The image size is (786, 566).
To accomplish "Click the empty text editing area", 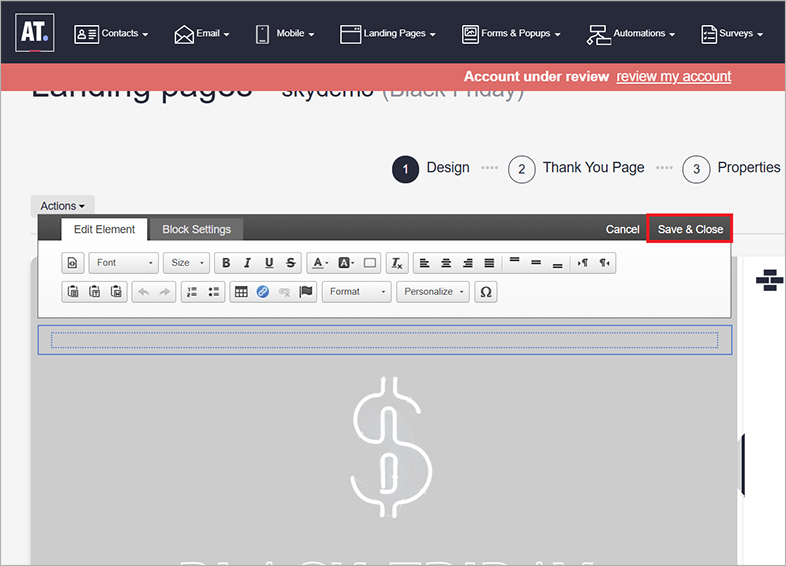I will (384, 340).
